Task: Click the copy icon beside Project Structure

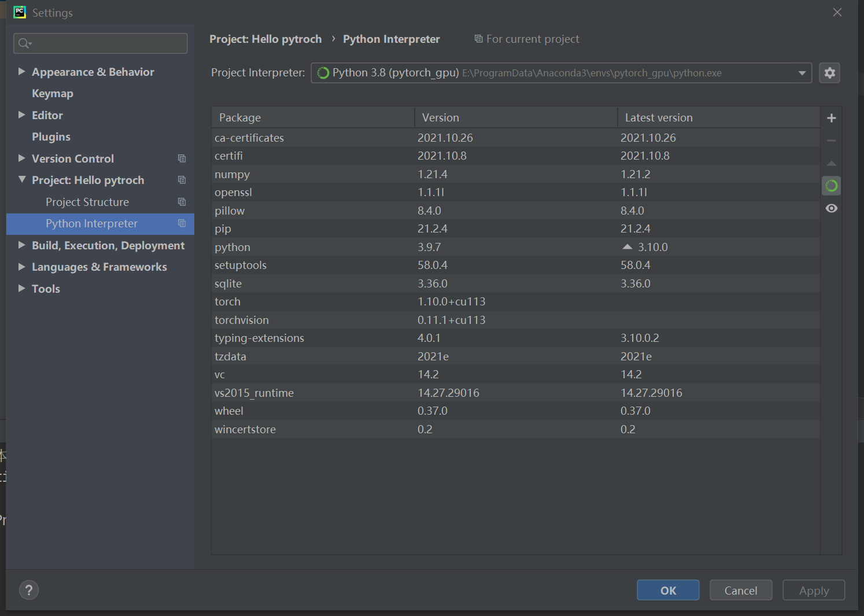Action: pyautogui.click(x=182, y=202)
